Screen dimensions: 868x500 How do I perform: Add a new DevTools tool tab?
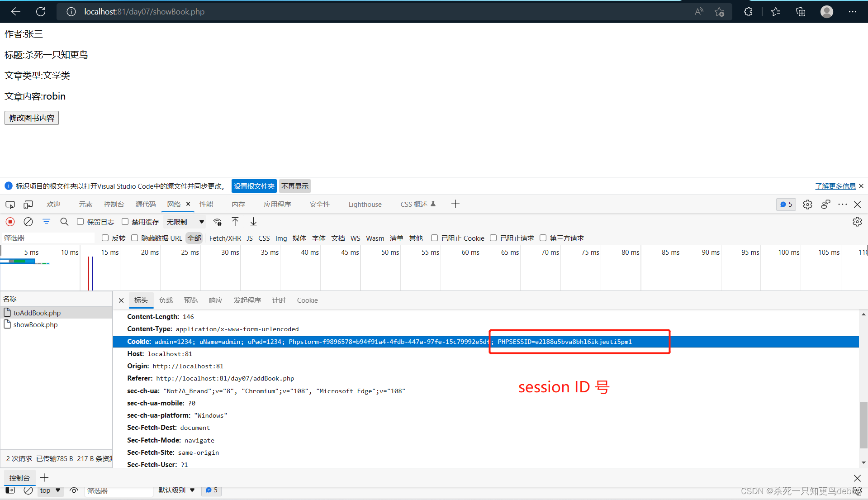coord(455,205)
